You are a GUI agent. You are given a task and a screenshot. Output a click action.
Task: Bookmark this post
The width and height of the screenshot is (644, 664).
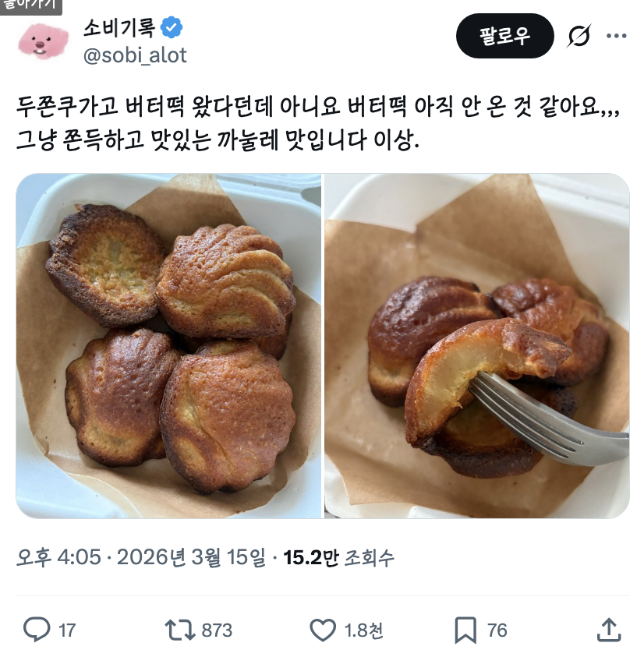click(x=465, y=630)
